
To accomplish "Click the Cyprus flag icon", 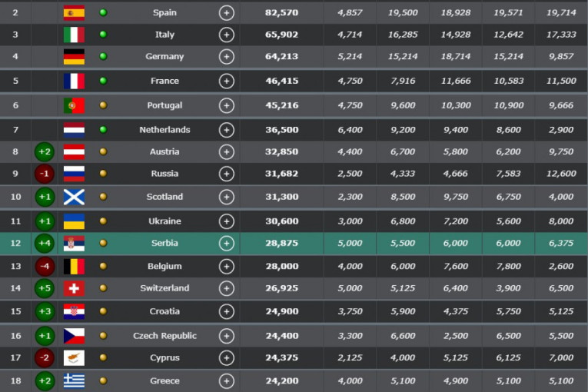I will click(x=74, y=358).
